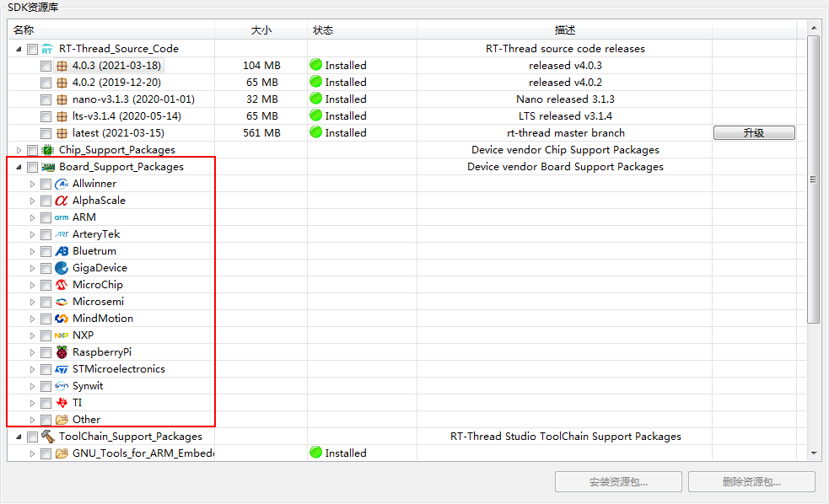
Task: Tick the 4.0.3 (2021-03-18) checkbox
Action: coord(46,66)
